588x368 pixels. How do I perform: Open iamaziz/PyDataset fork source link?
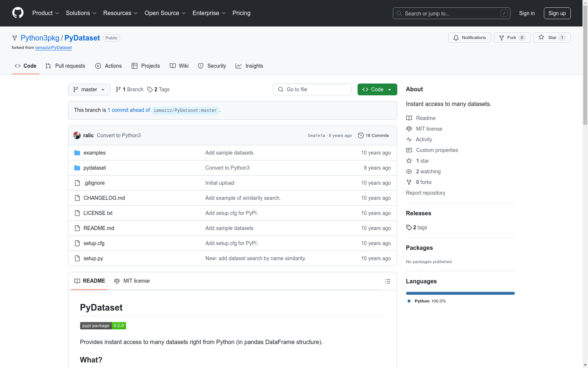(x=53, y=47)
